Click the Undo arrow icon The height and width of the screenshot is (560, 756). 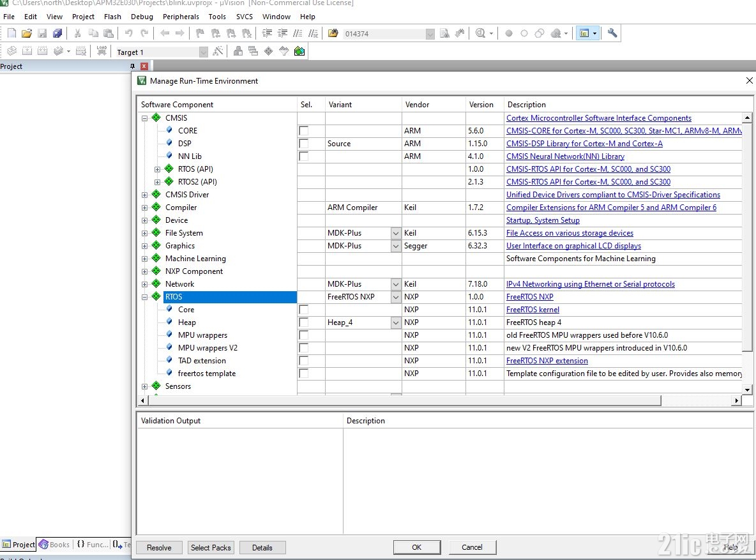tap(129, 33)
